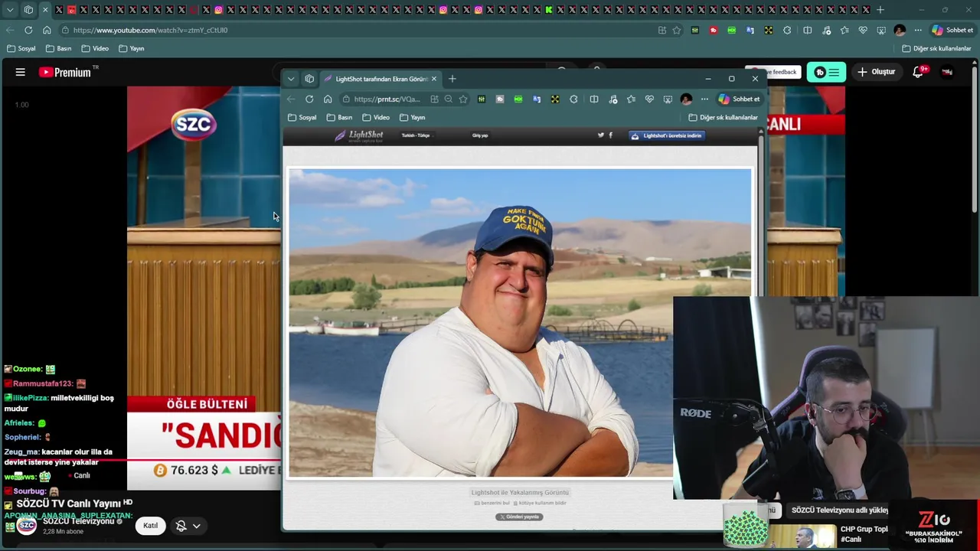This screenshot has width=980, height=551.
Task: Open Diğer sık kullanılanlar in main window
Action: point(936,48)
